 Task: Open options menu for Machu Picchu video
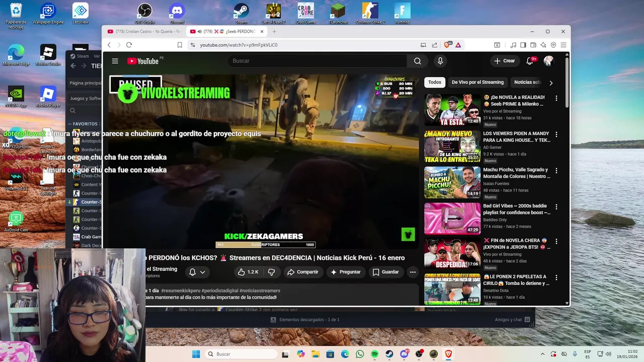pos(556,170)
